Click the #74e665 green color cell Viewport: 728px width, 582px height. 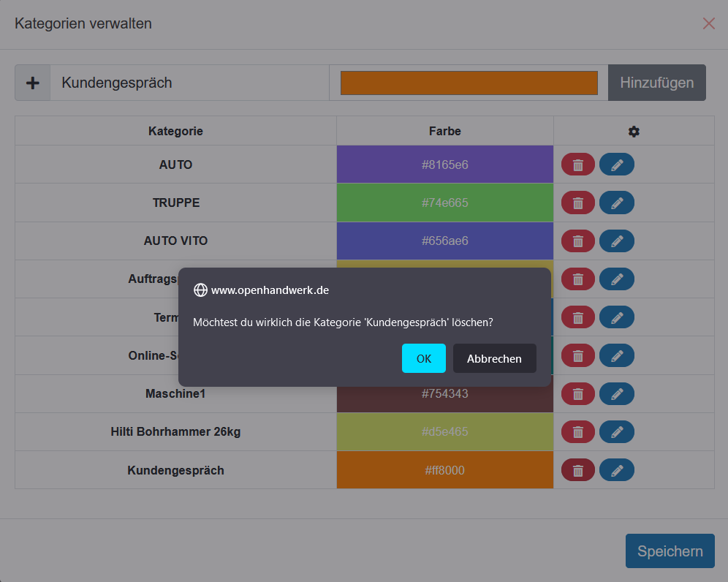click(x=444, y=203)
